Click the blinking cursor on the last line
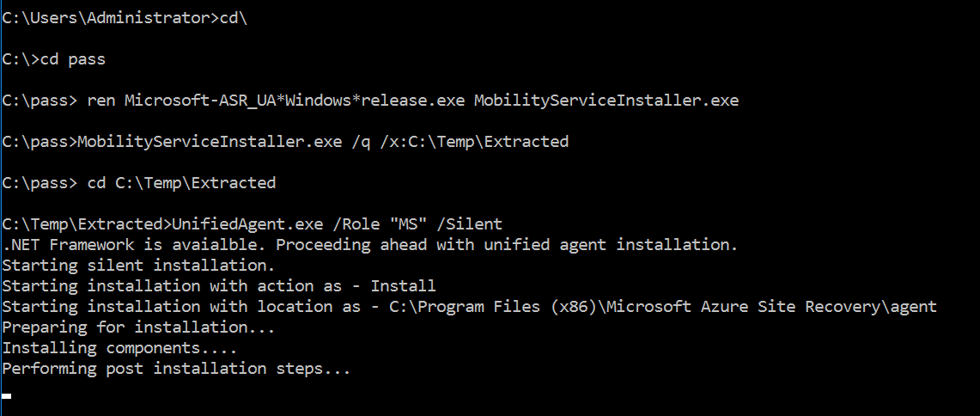 click(x=7, y=396)
